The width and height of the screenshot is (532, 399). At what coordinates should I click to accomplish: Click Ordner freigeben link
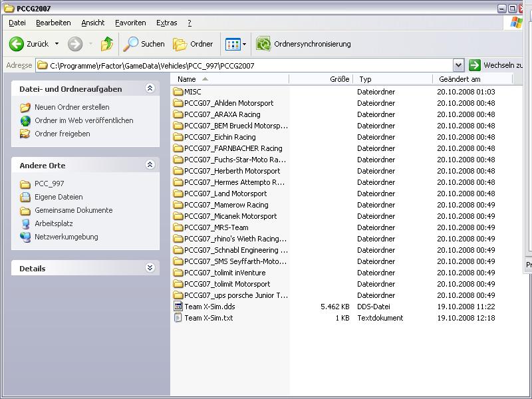tap(63, 134)
